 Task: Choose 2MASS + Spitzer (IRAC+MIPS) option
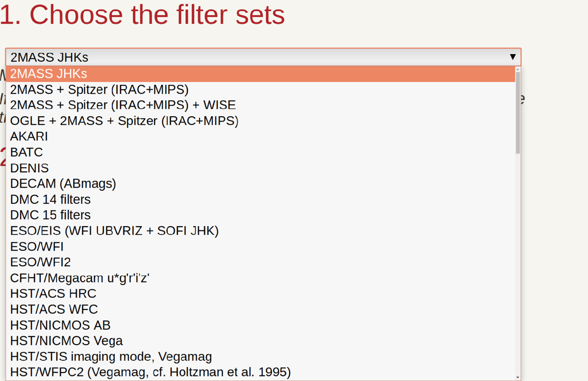pos(99,89)
